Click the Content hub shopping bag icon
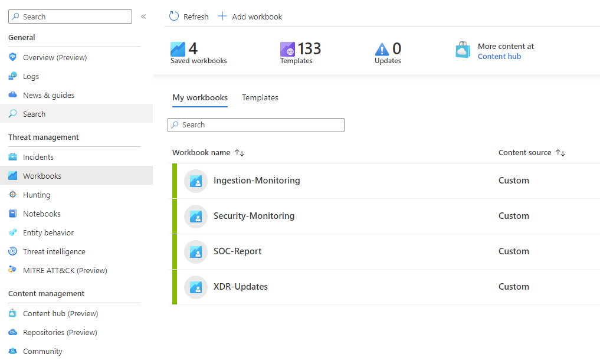The image size is (600, 364). [x=463, y=51]
